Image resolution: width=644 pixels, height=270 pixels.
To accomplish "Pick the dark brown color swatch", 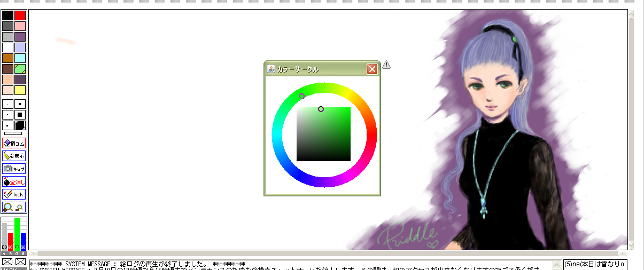I will (x=7, y=69).
